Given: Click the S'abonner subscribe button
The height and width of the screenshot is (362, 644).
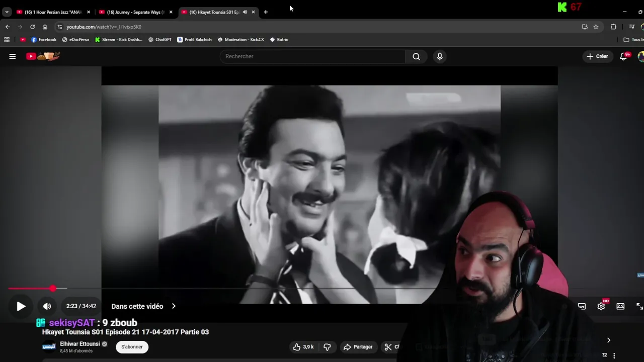Looking at the screenshot, I should 132,347.
